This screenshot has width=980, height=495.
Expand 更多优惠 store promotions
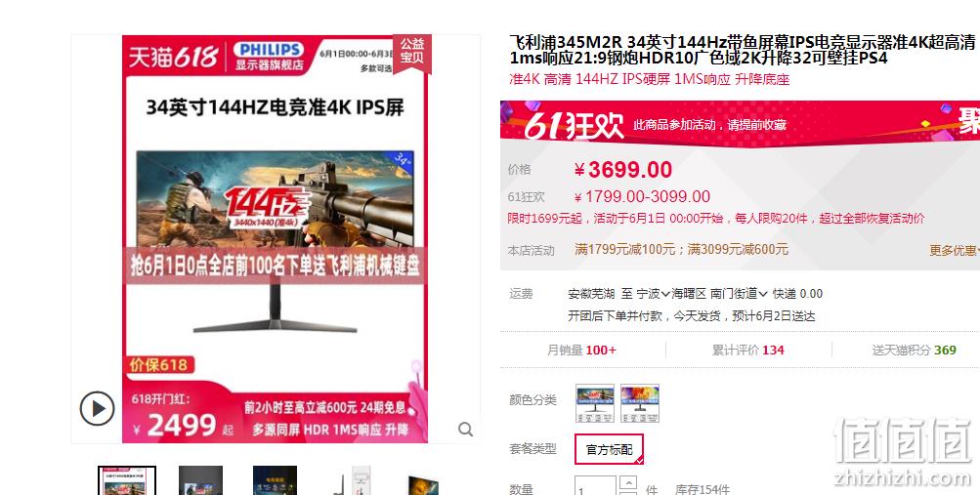click(954, 250)
